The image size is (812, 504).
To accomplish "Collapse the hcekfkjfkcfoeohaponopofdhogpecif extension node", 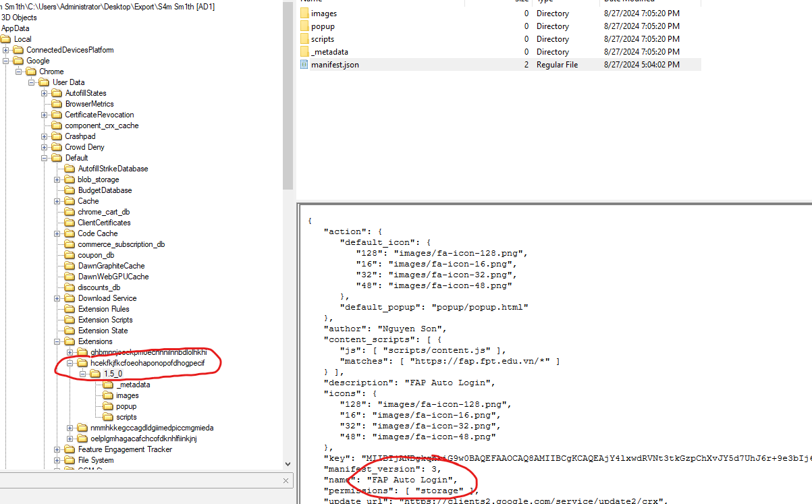I will [70, 363].
